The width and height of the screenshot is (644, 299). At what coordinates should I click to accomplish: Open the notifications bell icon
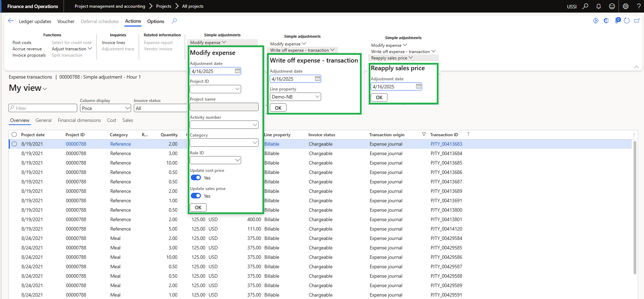[599, 6]
